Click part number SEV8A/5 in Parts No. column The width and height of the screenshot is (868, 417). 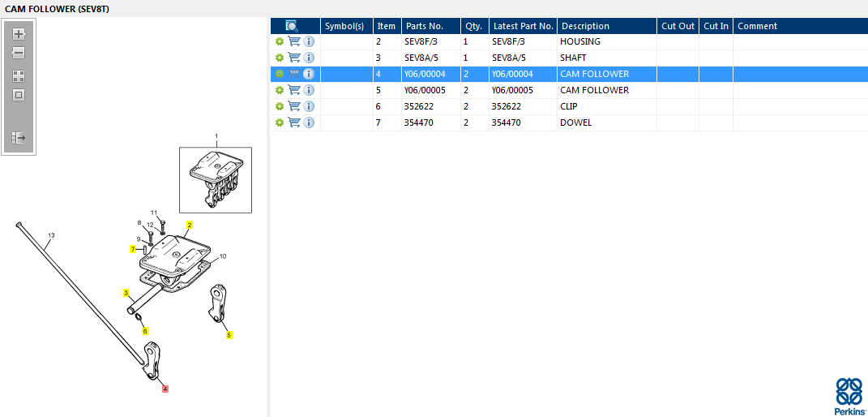421,58
